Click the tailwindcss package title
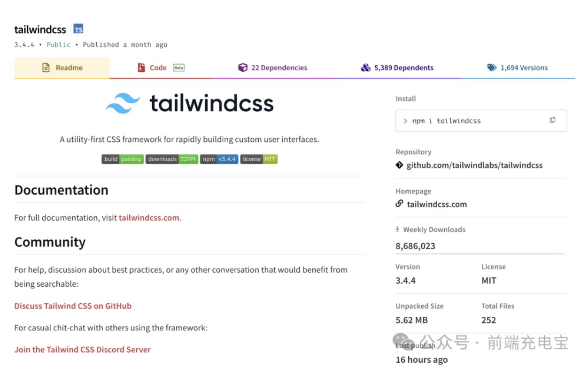This screenshot has height=390, width=588. click(40, 30)
